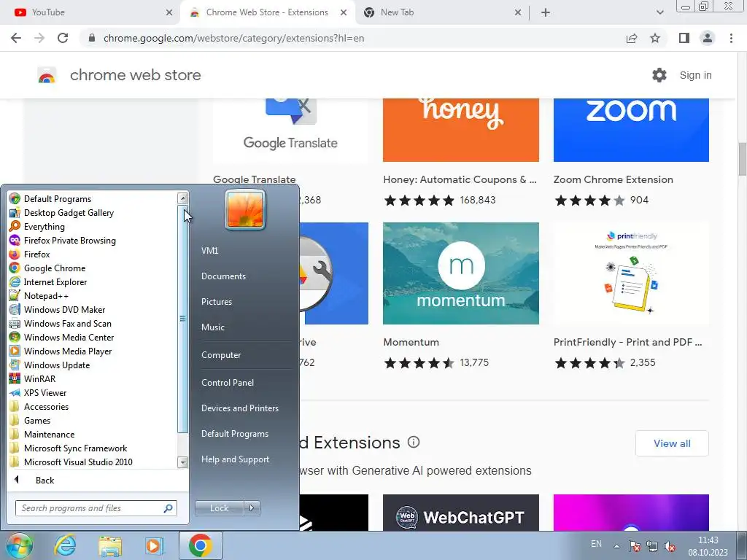
Task: Open Chrome three-dot menu
Action: tap(731, 38)
